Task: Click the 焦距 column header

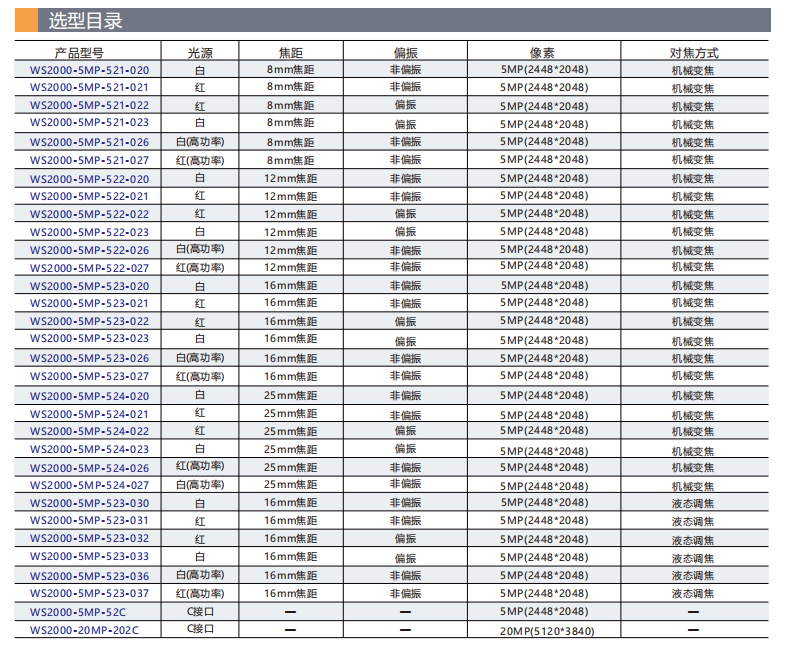Action: click(x=290, y=53)
